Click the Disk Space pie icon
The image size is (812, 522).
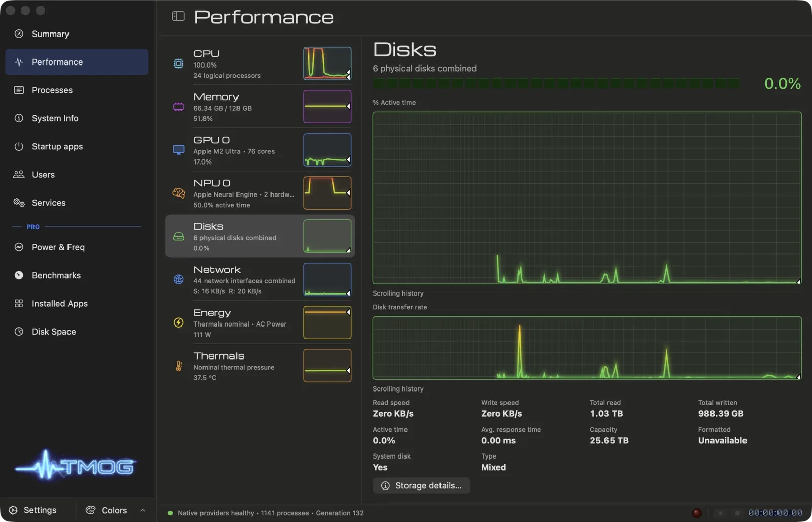pos(19,332)
